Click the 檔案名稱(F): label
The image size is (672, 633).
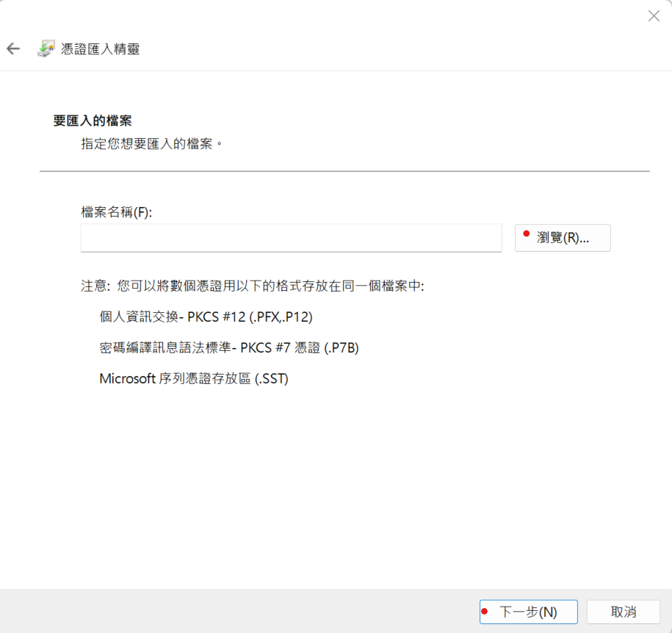pyautogui.click(x=117, y=211)
